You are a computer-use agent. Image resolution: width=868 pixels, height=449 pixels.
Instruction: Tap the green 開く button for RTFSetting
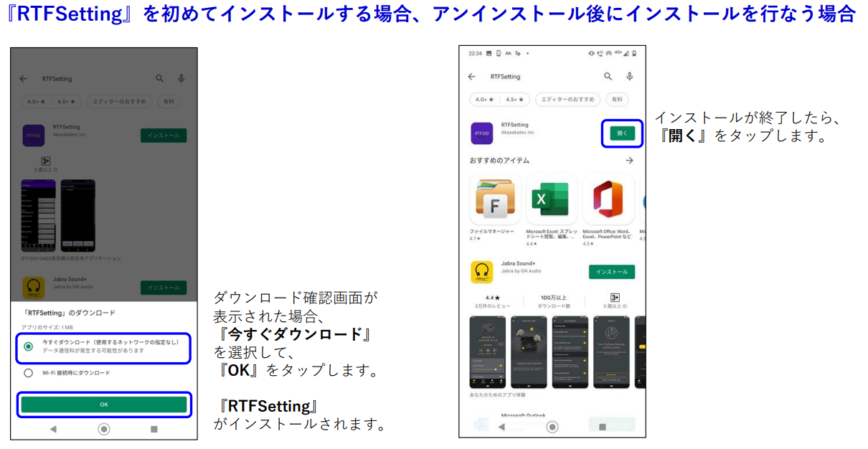pos(622,133)
